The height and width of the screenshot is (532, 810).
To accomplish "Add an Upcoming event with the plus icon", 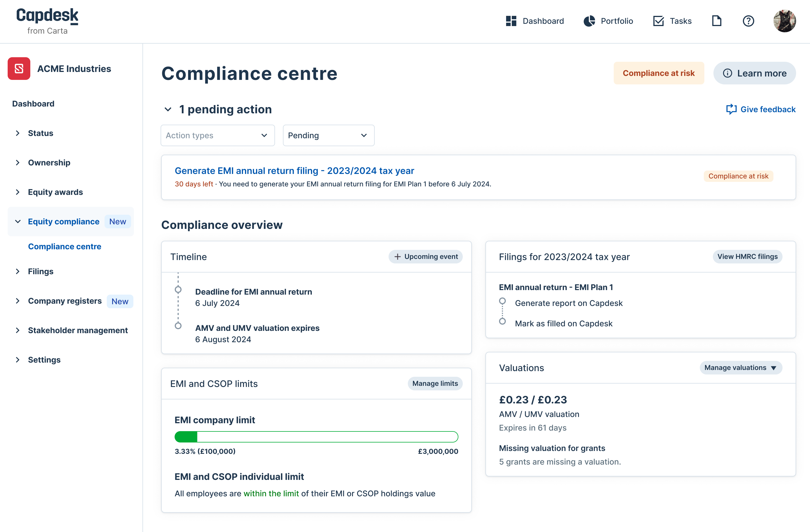I will [397, 256].
